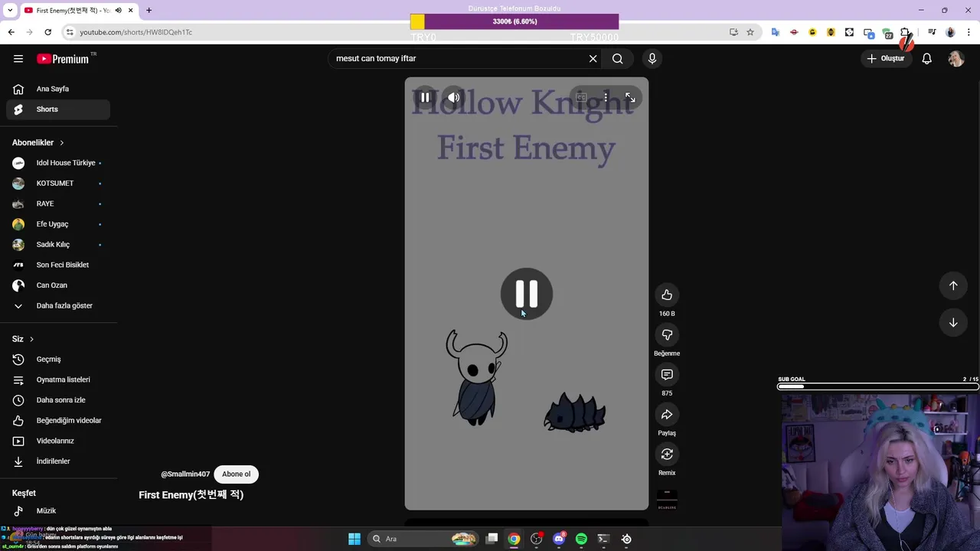
Task: Open the Short's three-dot options menu
Action: click(x=606, y=97)
